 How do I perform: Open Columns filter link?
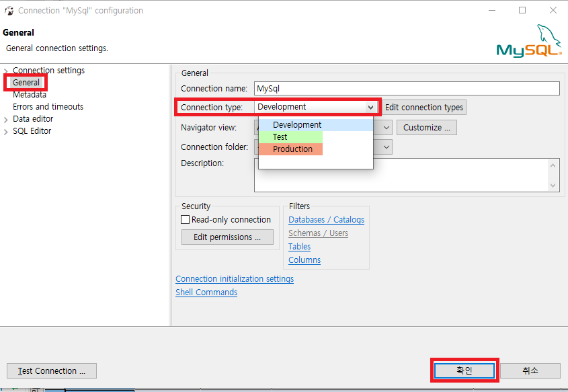tap(305, 260)
